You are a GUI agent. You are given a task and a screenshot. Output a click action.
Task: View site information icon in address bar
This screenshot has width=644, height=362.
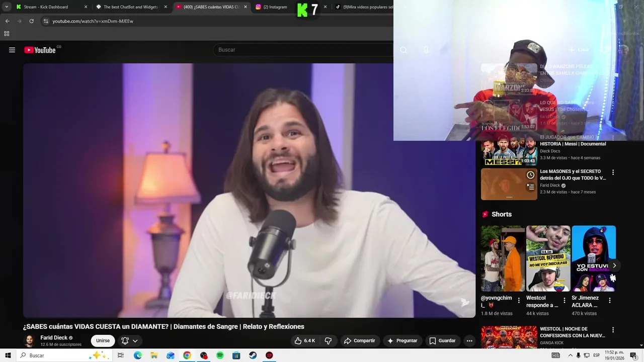click(x=46, y=21)
